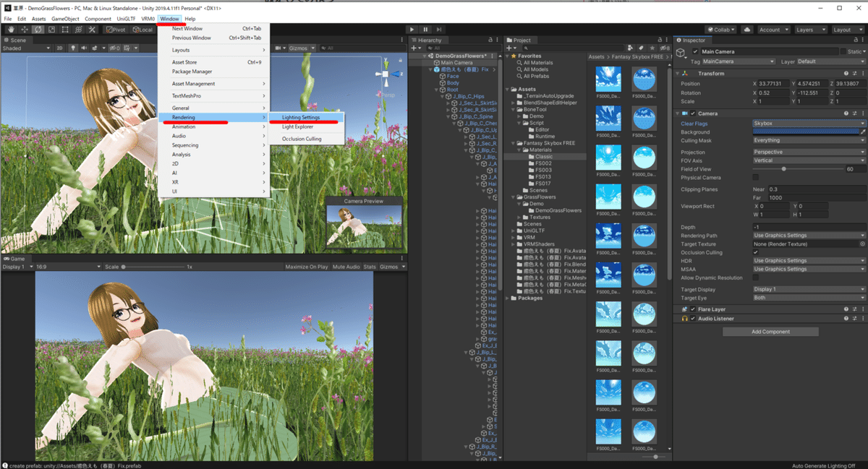The height and width of the screenshot is (469, 868).
Task: Open Flare Layer component options menu
Action: pyautogui.click(x=862, y=309)
